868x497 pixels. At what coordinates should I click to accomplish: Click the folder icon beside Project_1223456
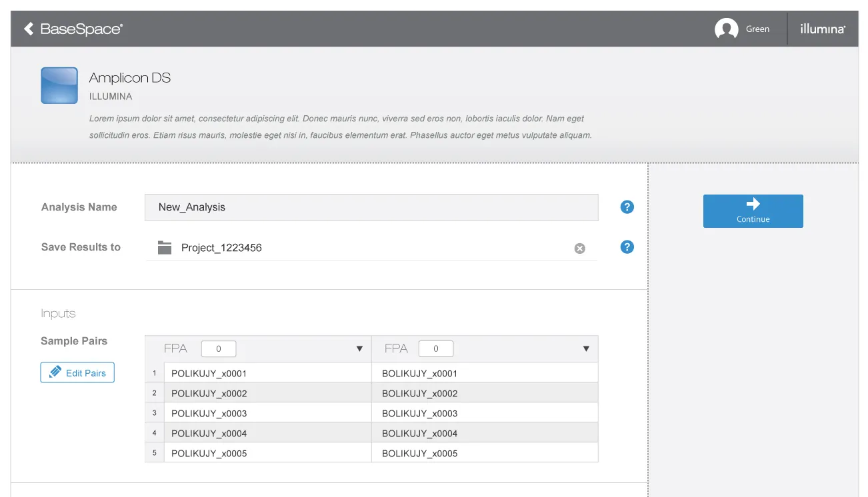pyautogui.click(x=165, y=248)
